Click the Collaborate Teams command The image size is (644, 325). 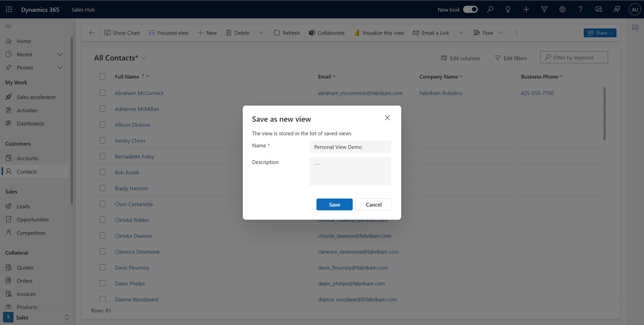pyautogui.click(x=327, y=33)
